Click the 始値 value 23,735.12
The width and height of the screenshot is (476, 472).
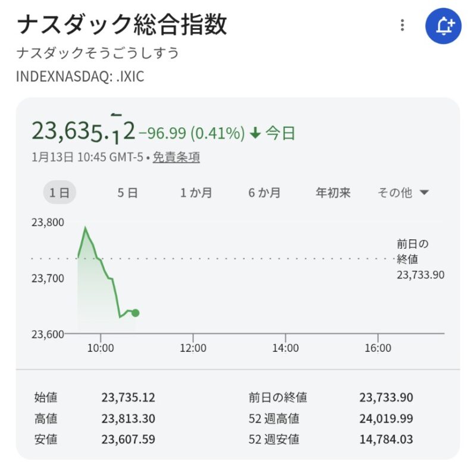pyautogui.click(x=129, y=398)
